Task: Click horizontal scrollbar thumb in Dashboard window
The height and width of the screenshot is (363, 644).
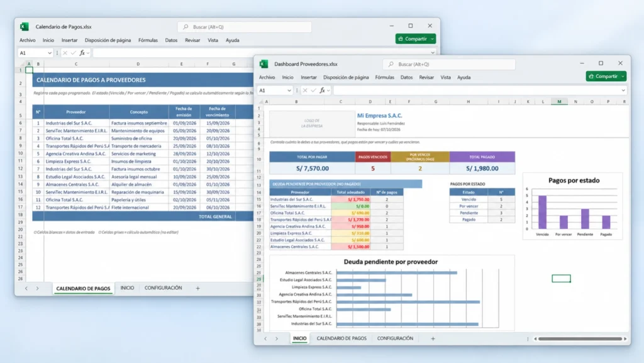Action: point(580,338)
